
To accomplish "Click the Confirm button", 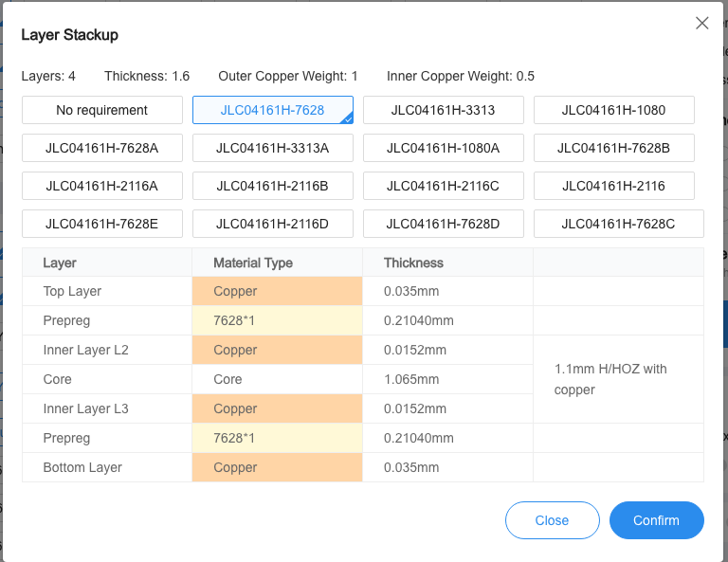I will [656, 520].
